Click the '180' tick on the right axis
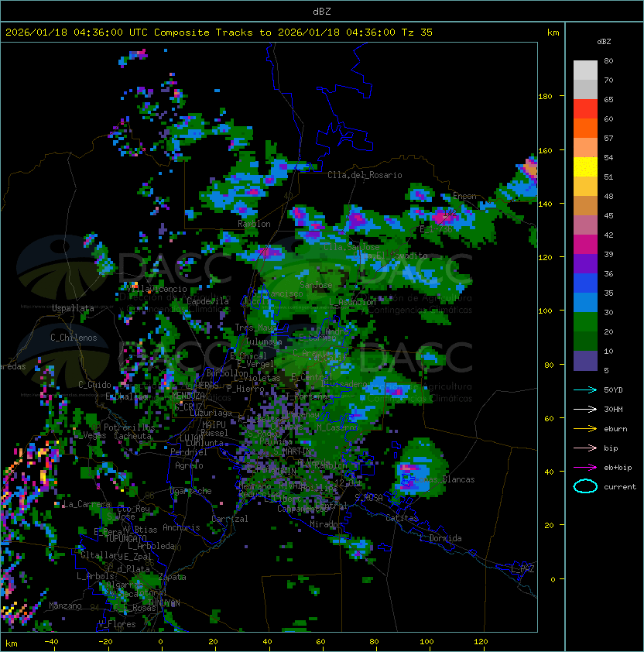This screenshot has height=652, width=644. click(545, 97)
